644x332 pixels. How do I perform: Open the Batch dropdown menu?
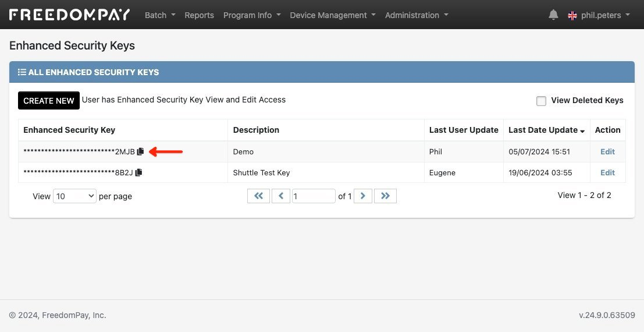click(x=160, y=15)
